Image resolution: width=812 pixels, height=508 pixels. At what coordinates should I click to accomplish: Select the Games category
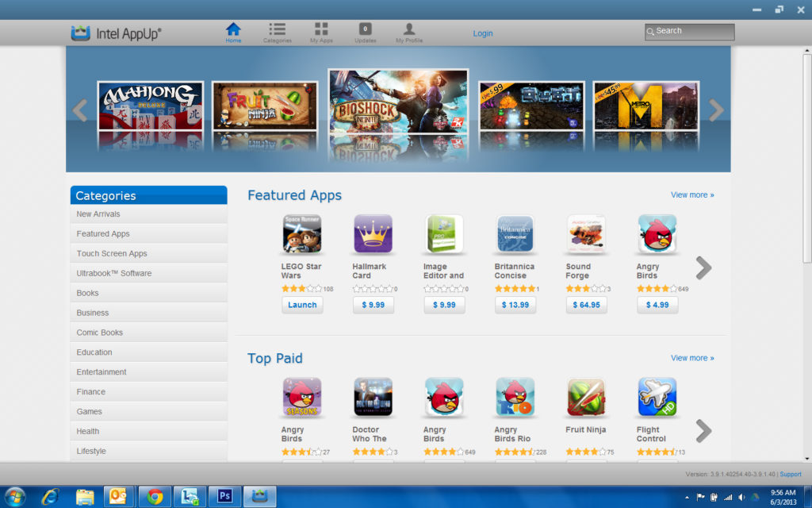coord(148,412)
